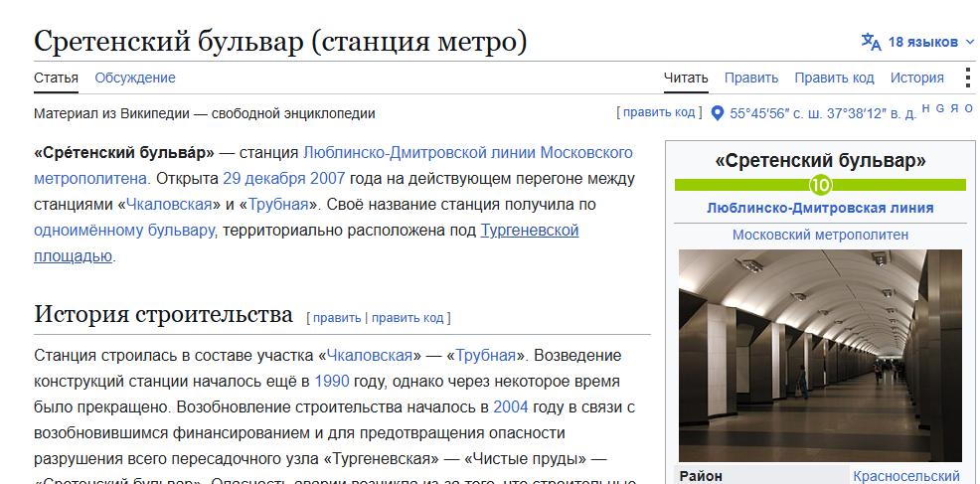Click the Я map link after the coordinates

coord(954,108)
